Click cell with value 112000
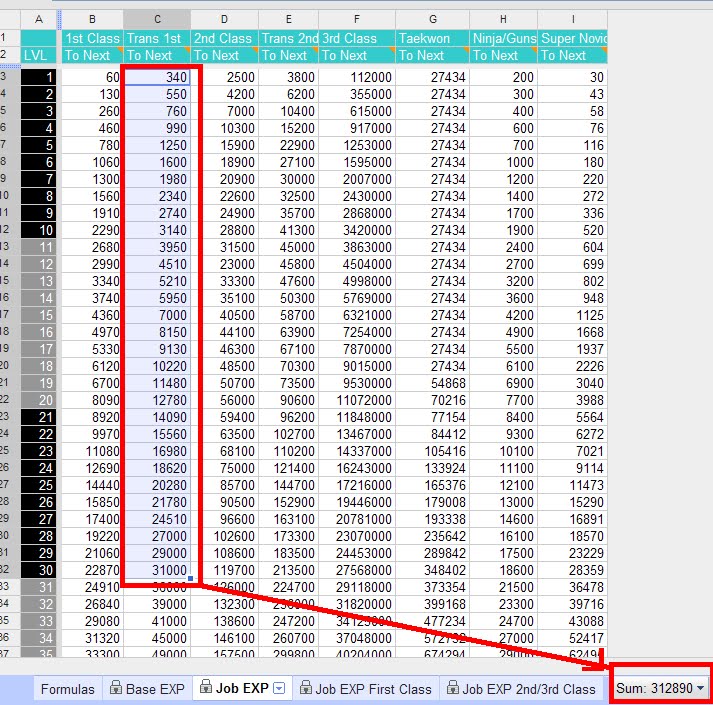Image resolution: width=713 pixels, height=705 pixels. pos(357,77)
